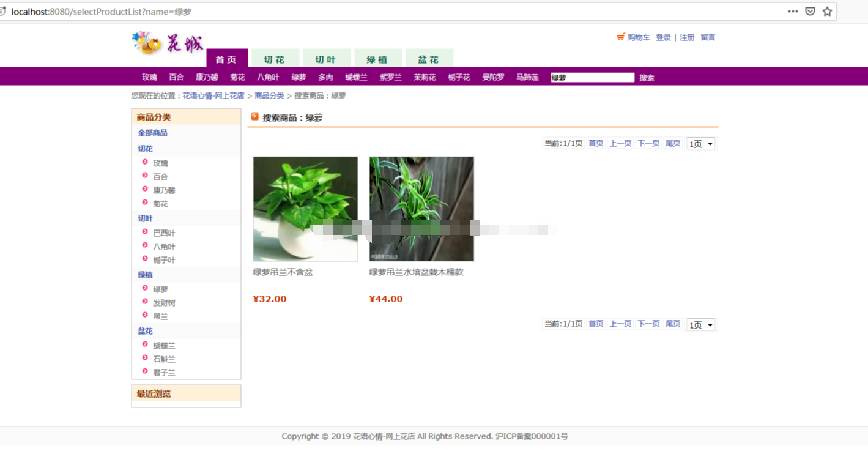Viewport: 868px width, 454px height.
Task: Click bottom pagination 尾页 link
Action: pyautogui.click(x=673, y=324)
